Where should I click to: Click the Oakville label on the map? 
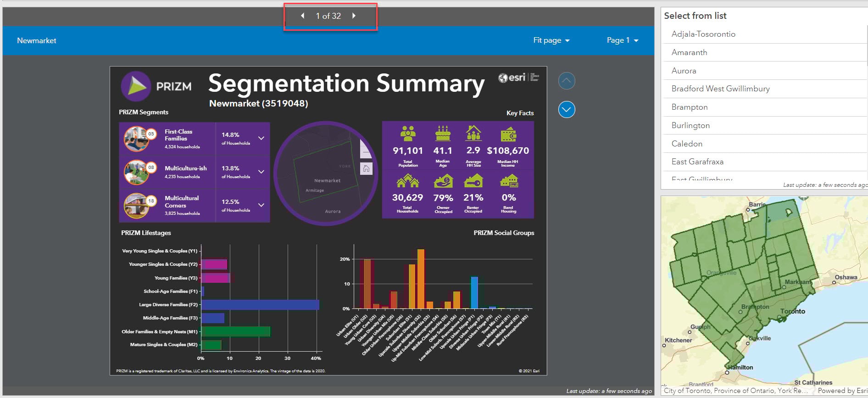click(x=760, y=338)
